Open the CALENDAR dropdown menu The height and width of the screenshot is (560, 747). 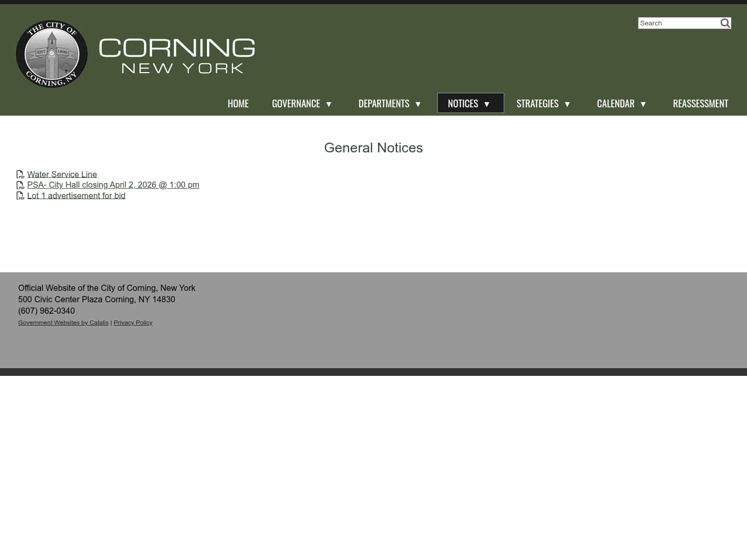coord(643,104)
